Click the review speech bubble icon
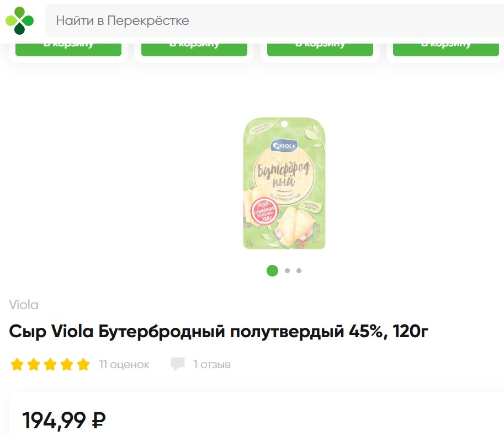Image resolution: width=504 pixels, height=436 pixels. (x=178, y=364)
